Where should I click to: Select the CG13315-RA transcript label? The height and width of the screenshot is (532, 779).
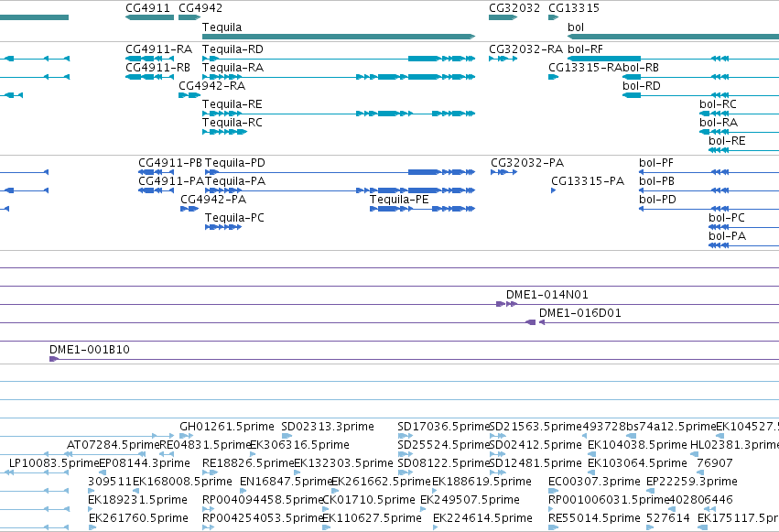click(585, 68)
